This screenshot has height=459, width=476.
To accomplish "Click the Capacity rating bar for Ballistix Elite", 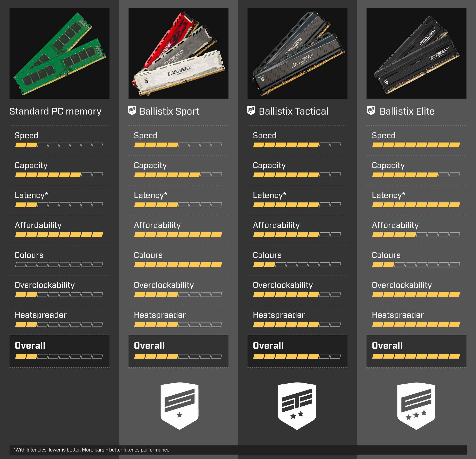I will pyautogui.click(x=416, y=175).
